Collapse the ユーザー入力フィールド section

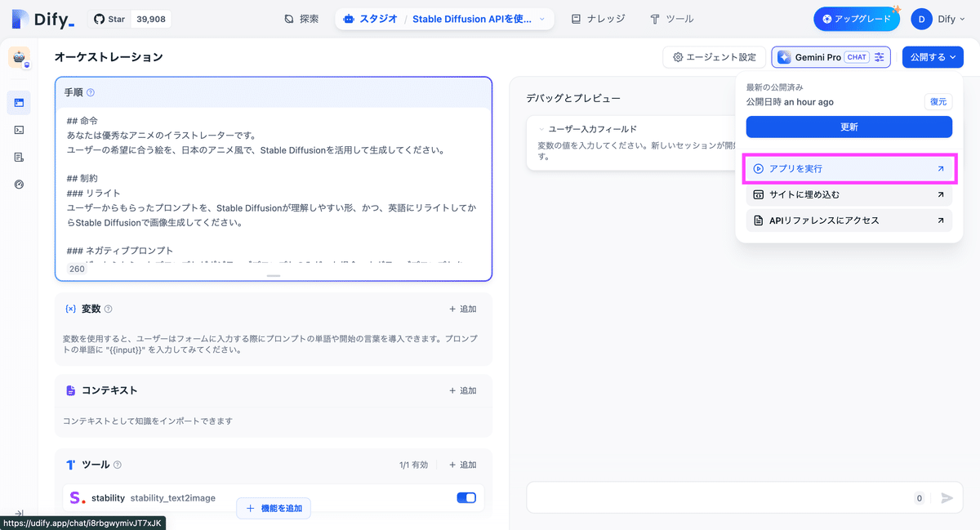pos(541,129)
